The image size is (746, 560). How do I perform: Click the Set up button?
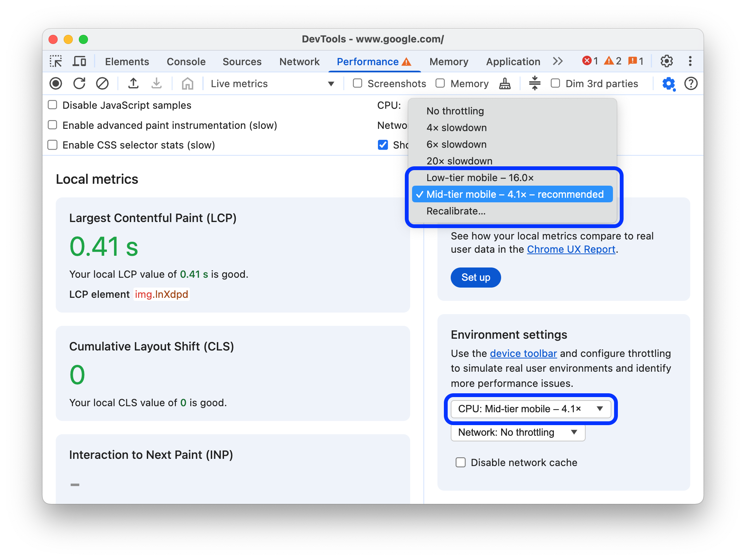[476, 277]
